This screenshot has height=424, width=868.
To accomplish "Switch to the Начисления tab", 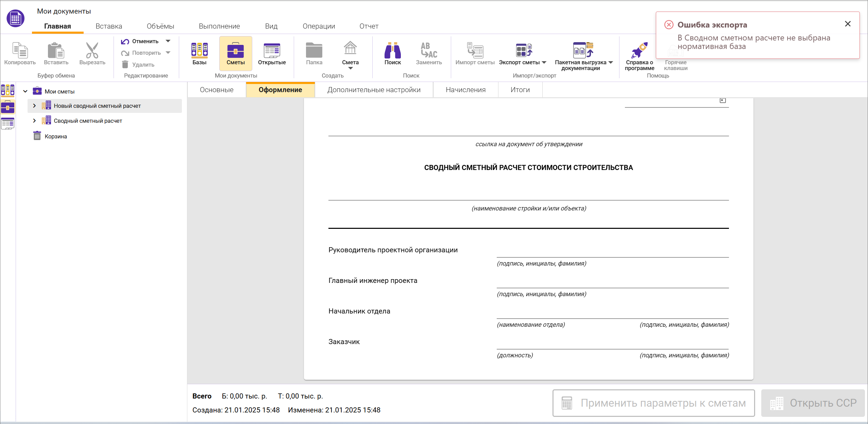I will point(465,90).
